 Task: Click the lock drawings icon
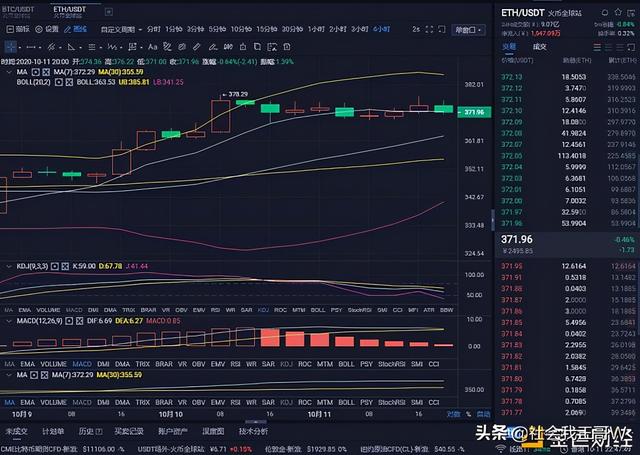(243, 47)
